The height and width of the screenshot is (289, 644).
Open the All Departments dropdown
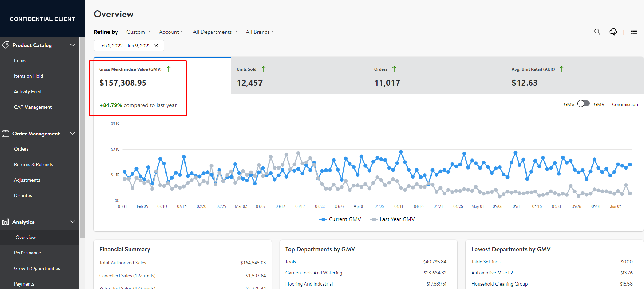pos(215,32)
